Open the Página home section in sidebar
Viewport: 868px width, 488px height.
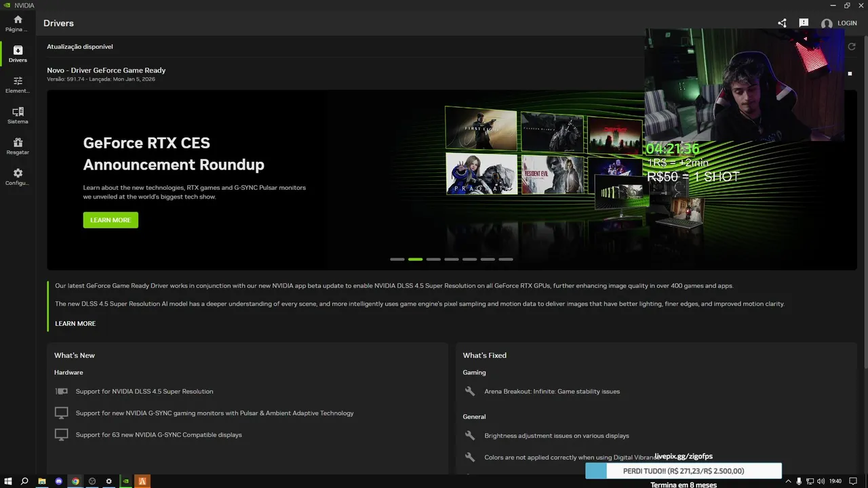(x=18, y=24)
